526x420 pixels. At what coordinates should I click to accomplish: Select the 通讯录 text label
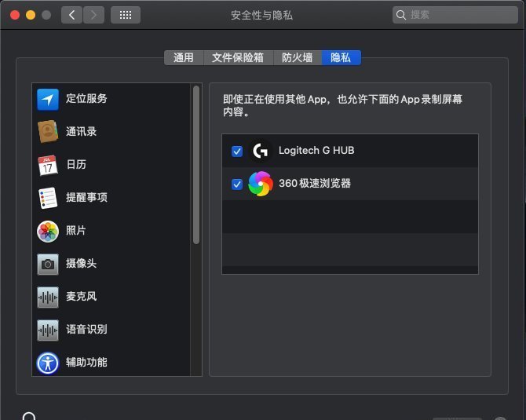pyautogui.click(x=81, y=132)
